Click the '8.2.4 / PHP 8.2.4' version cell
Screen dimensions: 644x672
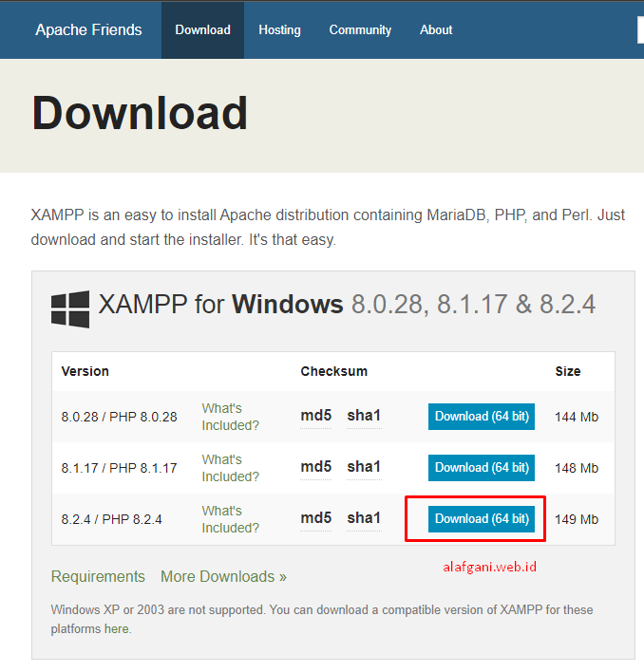pyautogui.click(x=111, y=519)
